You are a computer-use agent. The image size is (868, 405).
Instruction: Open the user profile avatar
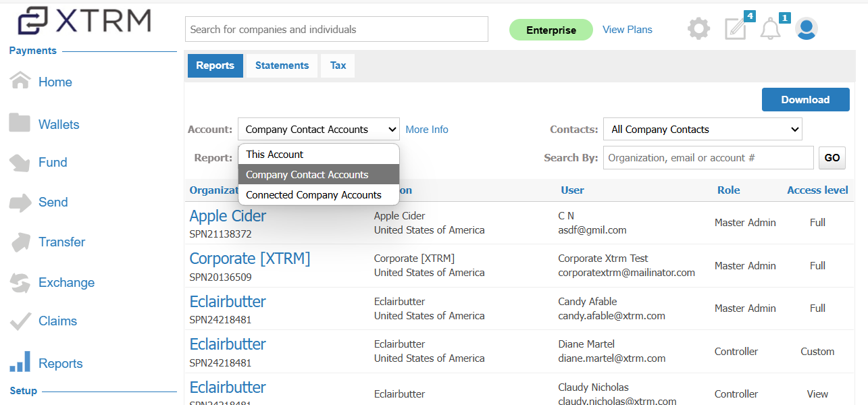(806, 28)
